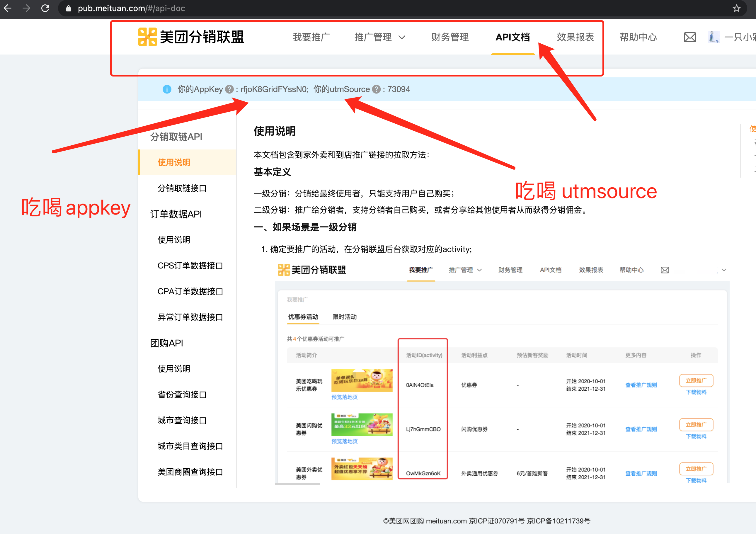Click the user avatar in header
Viewport: 756px width, 534px height.
click(x=713, y=37)
